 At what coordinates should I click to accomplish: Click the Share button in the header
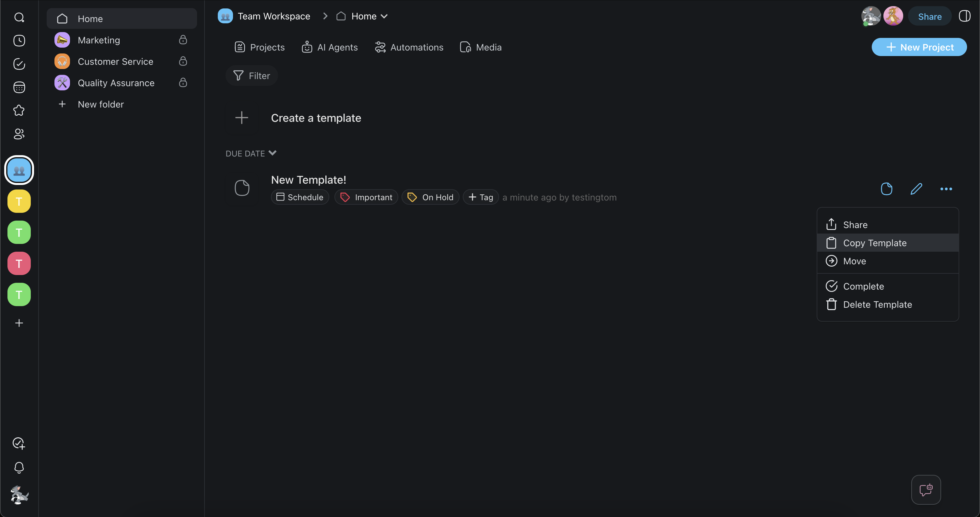click(929, 16)
